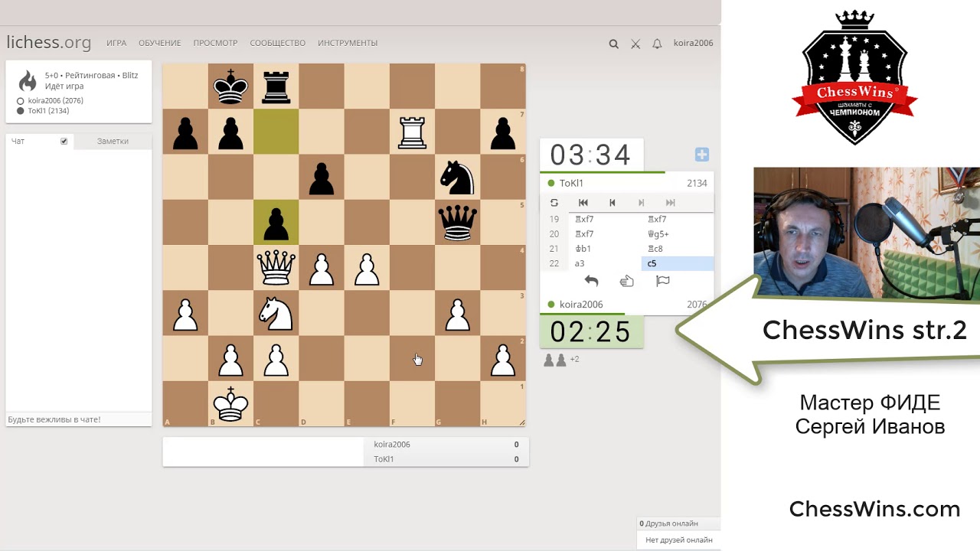The image size is (980, 551).
Task: Offer a draw hand icon
Action: pos(627,281)
